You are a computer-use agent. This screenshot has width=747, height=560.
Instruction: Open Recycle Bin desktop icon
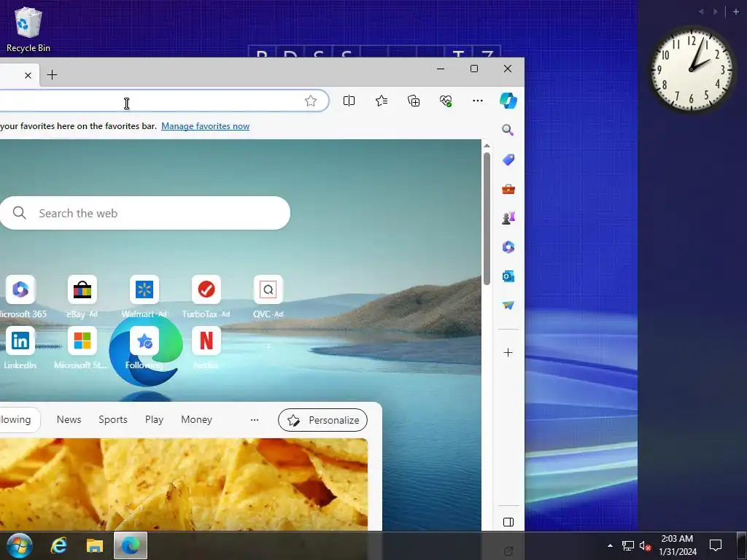click(28, 29)
